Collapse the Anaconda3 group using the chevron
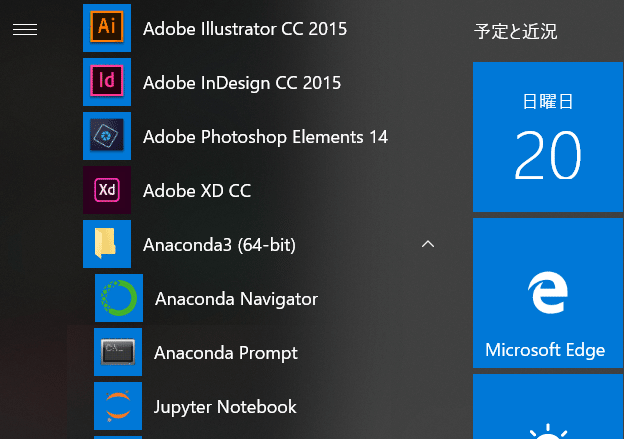This screenshot has width=624, height=439. [x=428, y=244]
